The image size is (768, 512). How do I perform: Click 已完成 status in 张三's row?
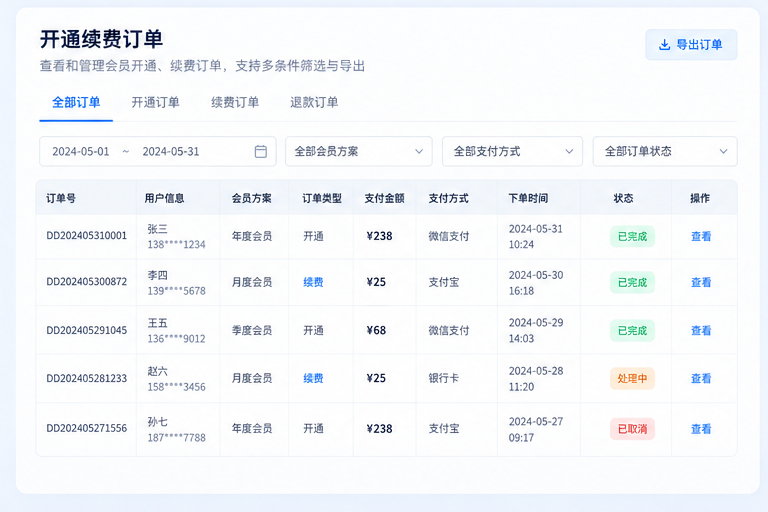click(632, 236)
